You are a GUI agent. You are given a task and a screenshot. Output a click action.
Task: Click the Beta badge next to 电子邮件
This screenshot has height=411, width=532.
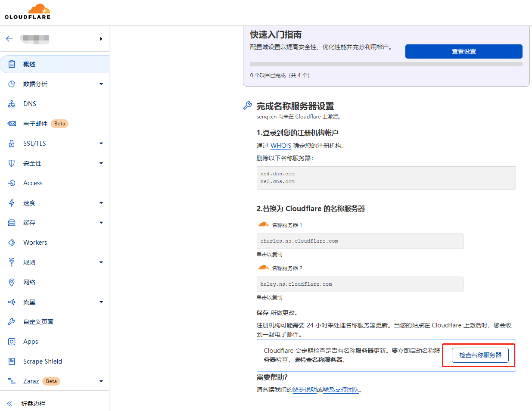[60, 124]
